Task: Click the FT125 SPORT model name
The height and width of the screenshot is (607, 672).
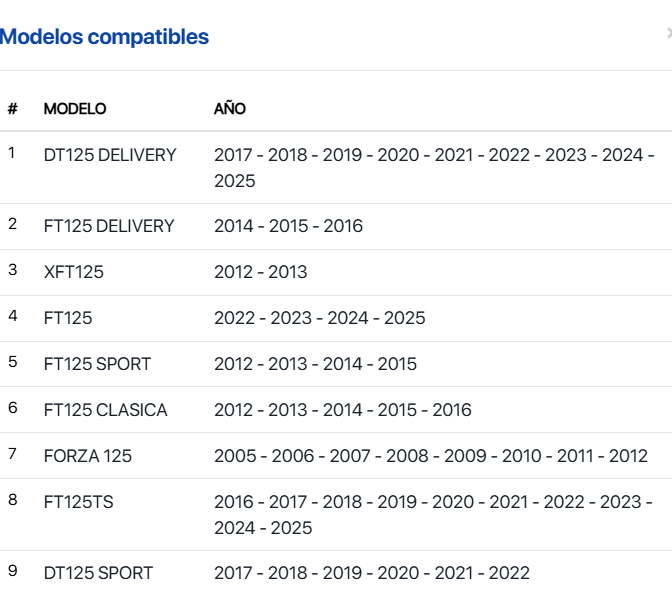Action: [97, 364]
